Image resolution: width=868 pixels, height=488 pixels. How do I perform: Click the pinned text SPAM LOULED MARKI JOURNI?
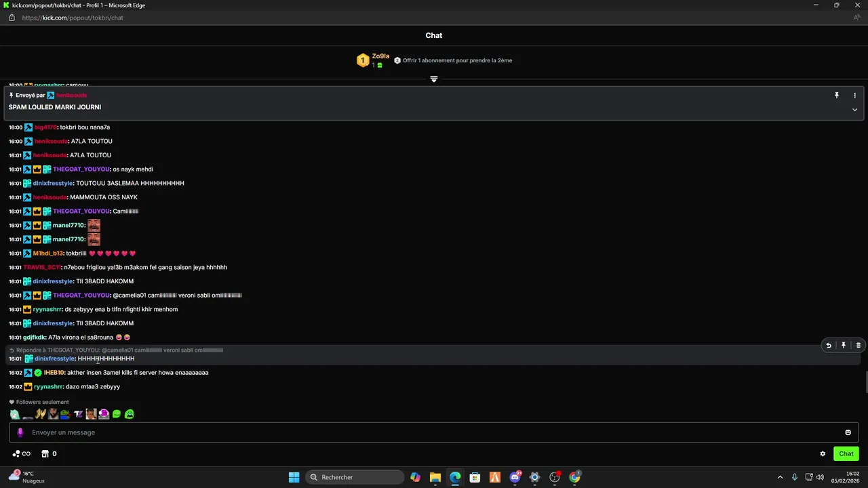point(55,107)
